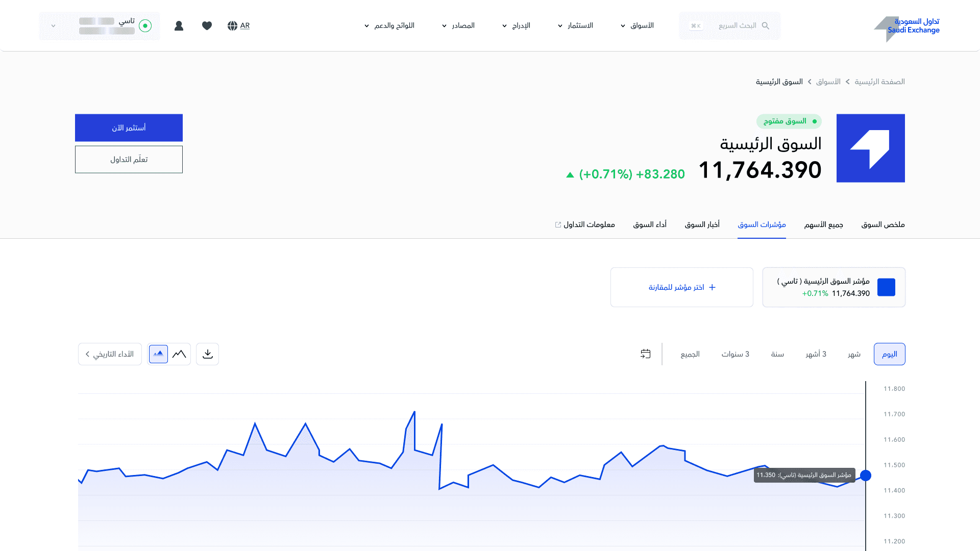The height and width of the screenshot is (551, 980).
Task: Switch to area chart view icon
Action: coord(158,354)
